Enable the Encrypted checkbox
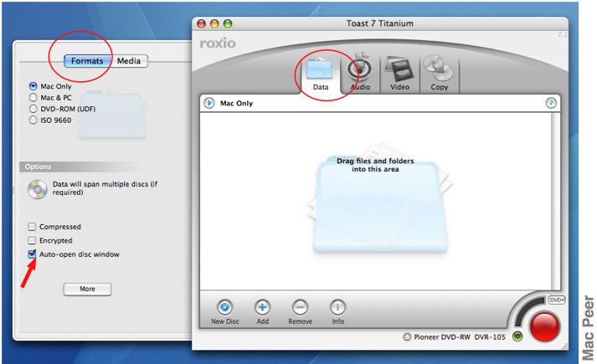This screenshot has width=597, height=364. pos(32,241)
